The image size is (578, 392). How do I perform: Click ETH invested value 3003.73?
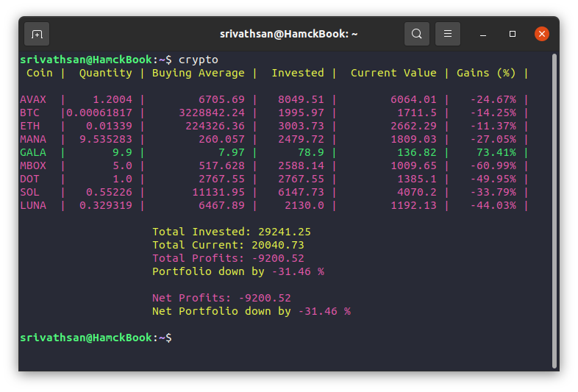coord(302,126)
